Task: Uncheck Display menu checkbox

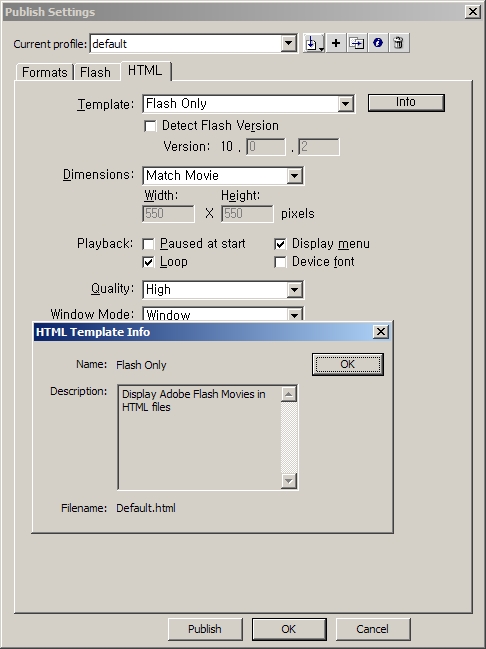Action: [280, 244]
